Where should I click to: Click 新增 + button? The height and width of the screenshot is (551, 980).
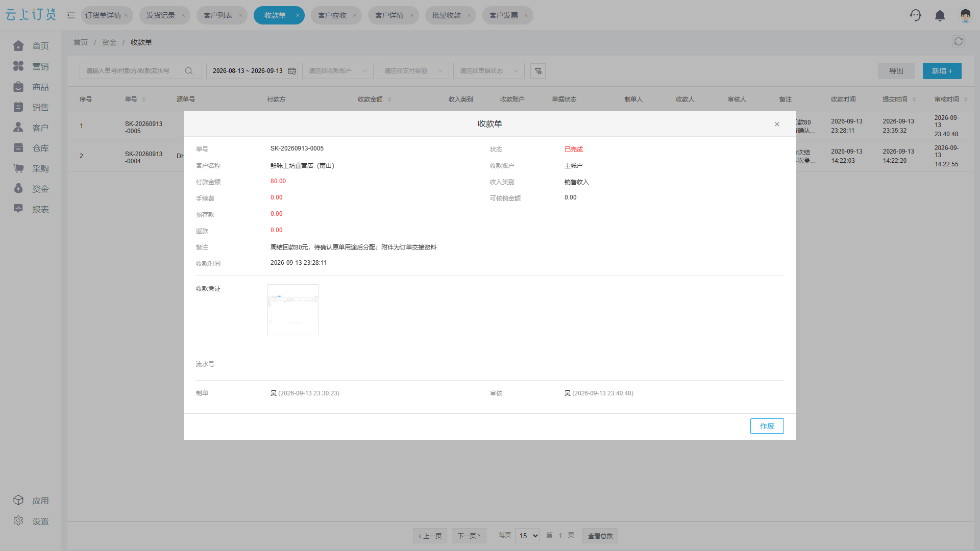coord(942,71)
